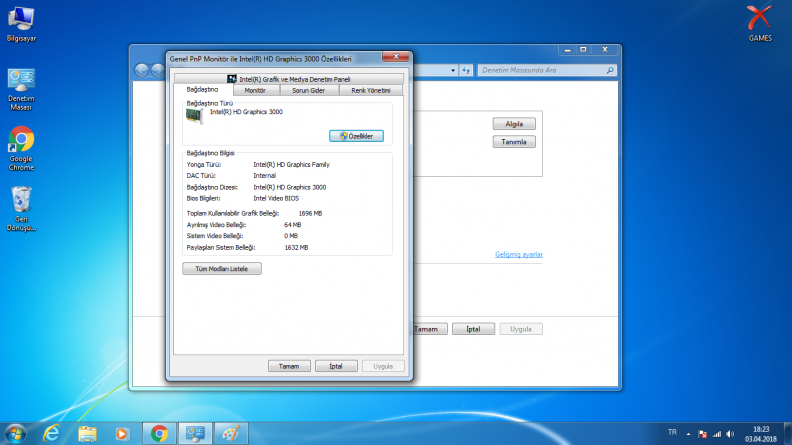Open the GAMES desktop icon
The width and height of the screenshot is (792, 445).
(x=760, y=24)
